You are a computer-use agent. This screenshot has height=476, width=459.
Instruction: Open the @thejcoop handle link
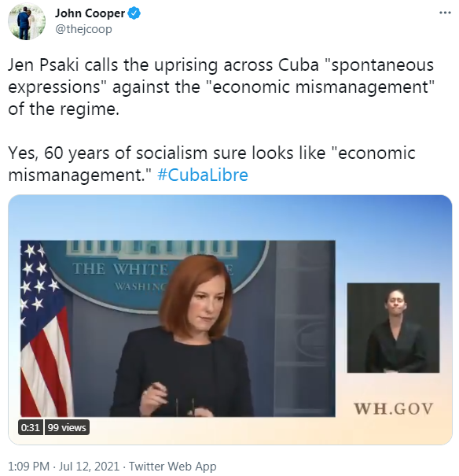83,29
